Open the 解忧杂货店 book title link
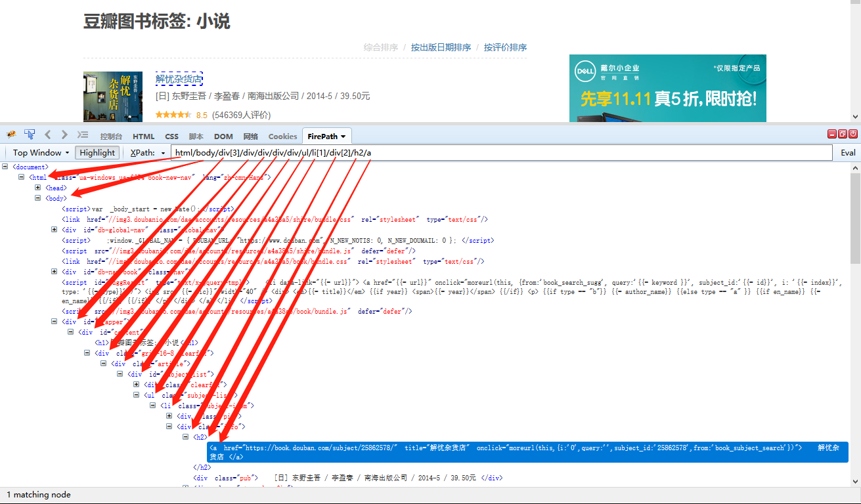 (179, 79)
